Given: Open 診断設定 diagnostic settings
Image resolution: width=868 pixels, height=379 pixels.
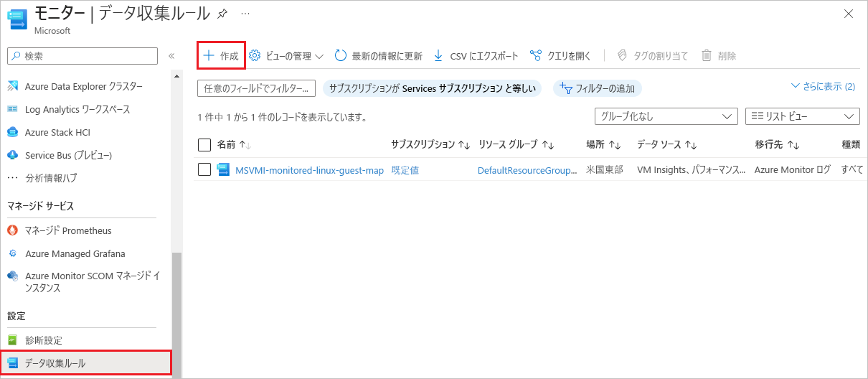Looking at the screenshot, I should point(43,340).
